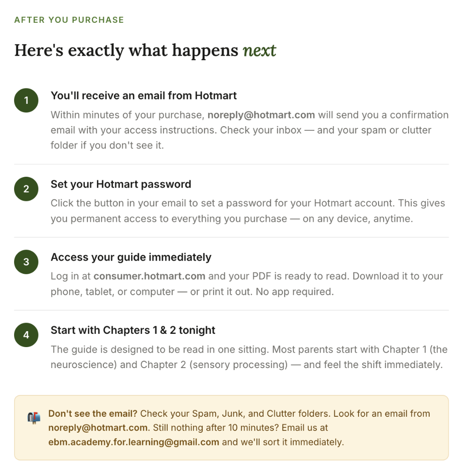
Task: Click the step 4 description paragraph
Action: [x=249, y=357]
